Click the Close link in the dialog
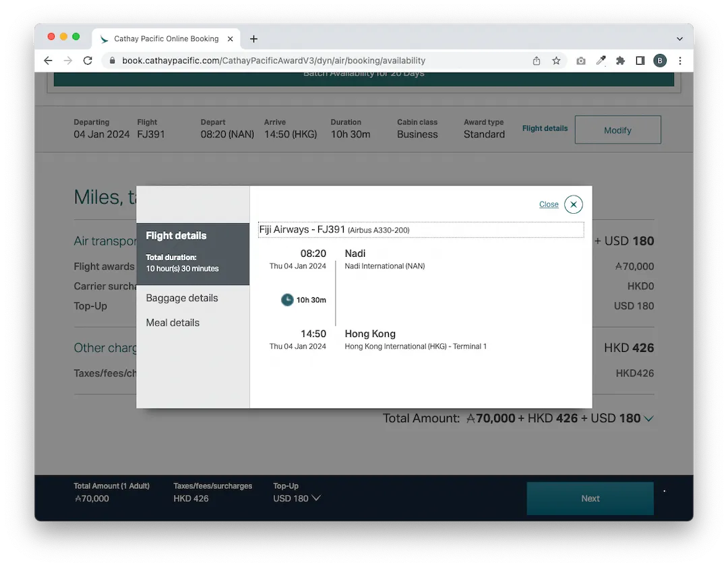Viewport: 728px width, 567px height. tap(549, 204)
